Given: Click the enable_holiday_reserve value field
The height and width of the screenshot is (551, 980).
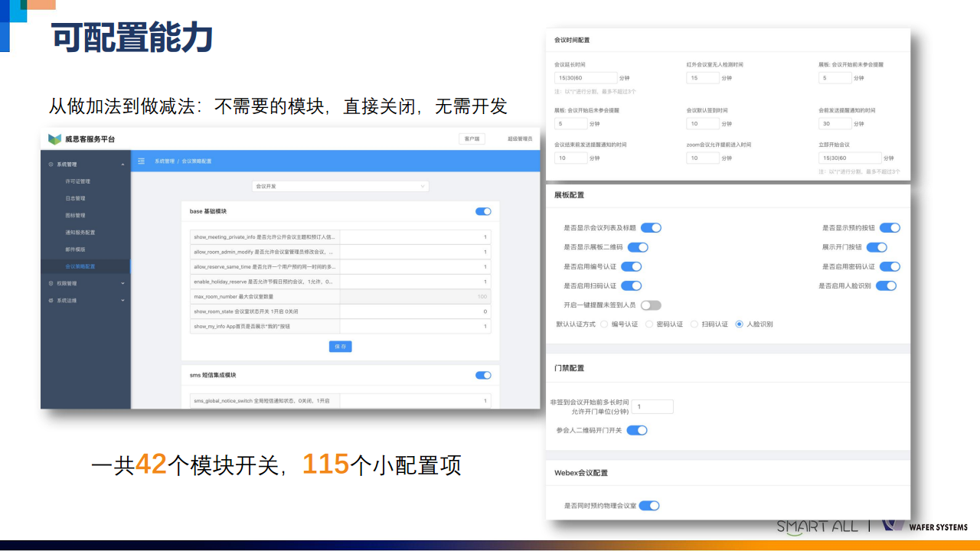Looking at the screenshot, I should click(415, 282).
